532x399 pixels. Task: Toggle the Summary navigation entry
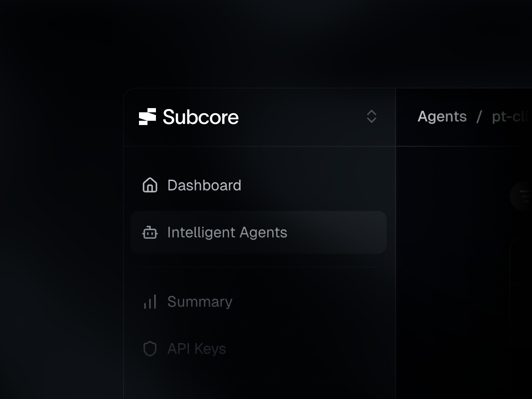[199, 302]
